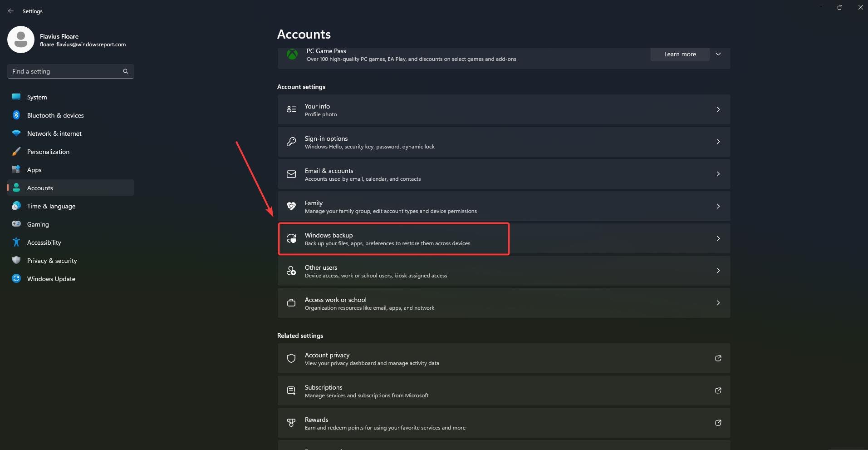
Task: Click the Email & accounts envelope icon
Action: coord(291,174)
